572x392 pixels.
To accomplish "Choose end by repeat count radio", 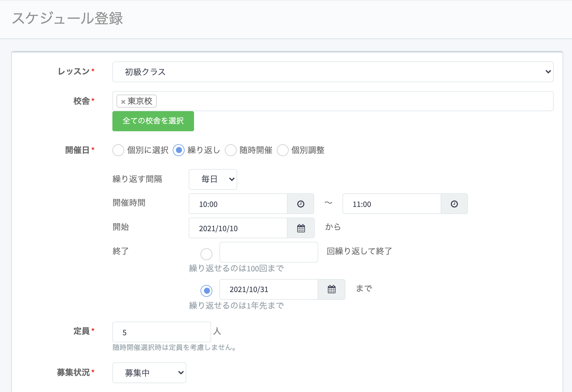I will click(x=206, y=254).
